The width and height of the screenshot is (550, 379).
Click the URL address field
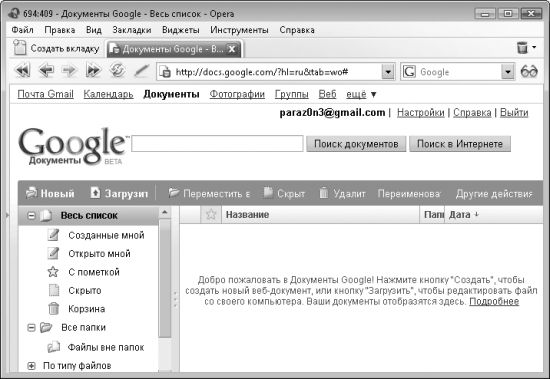coord(277,72)
